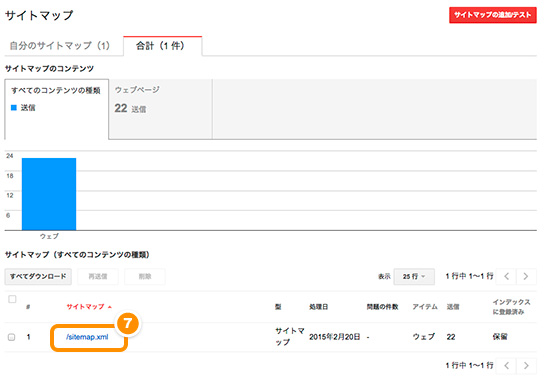Click the 問題の件数 column header
550x387 pixels.
coord(382,307)
